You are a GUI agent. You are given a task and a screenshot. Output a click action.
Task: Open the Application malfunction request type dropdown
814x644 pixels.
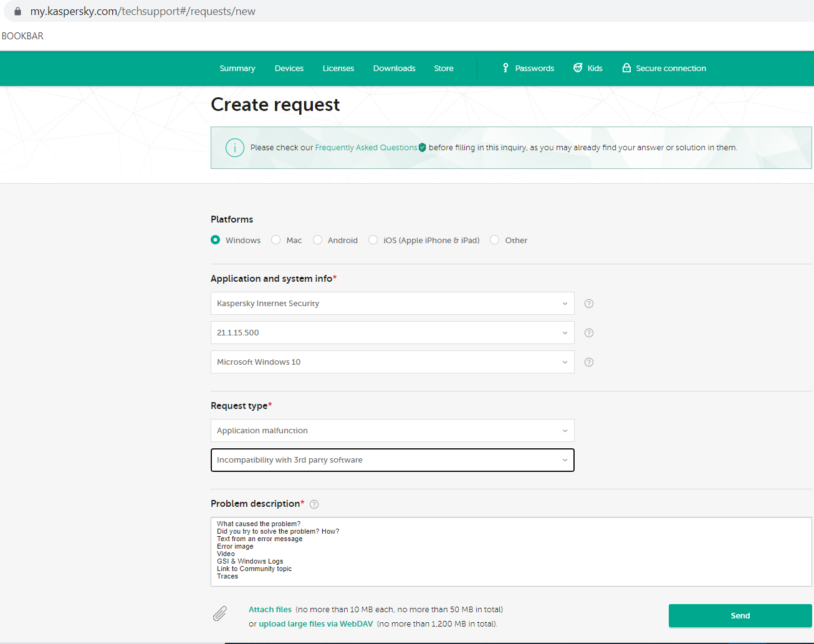coord(393,431)
